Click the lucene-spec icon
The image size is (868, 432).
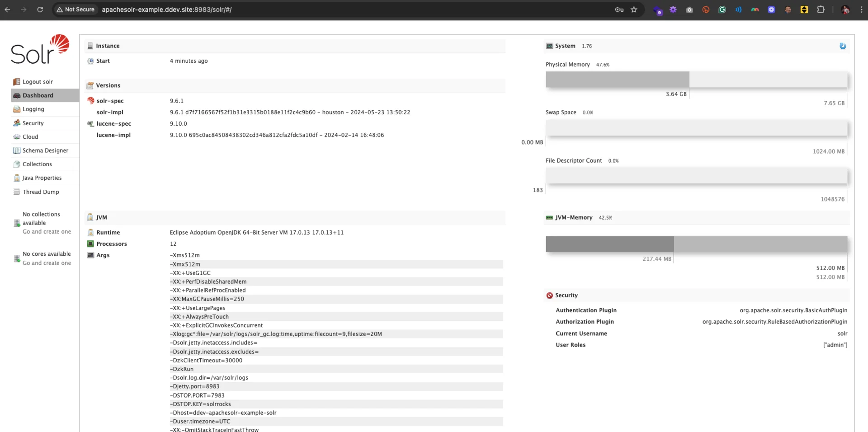tap(90, 123)
